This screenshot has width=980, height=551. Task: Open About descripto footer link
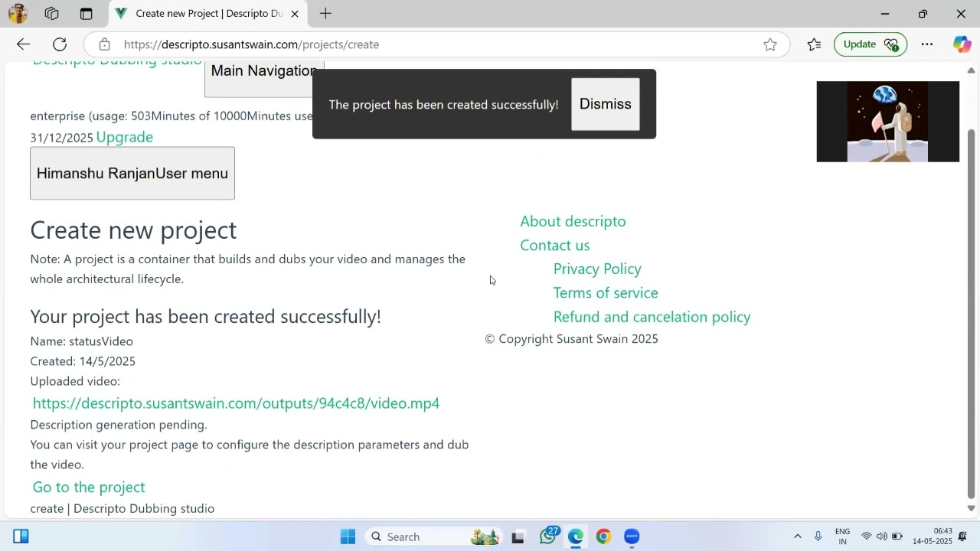click(x=573, y=221)
